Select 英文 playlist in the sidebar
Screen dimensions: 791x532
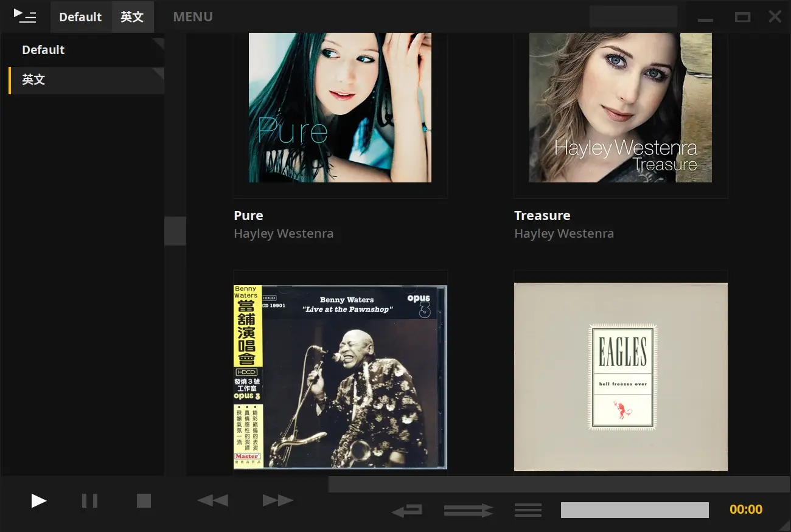pyautogui.click(x=86, y=80)
